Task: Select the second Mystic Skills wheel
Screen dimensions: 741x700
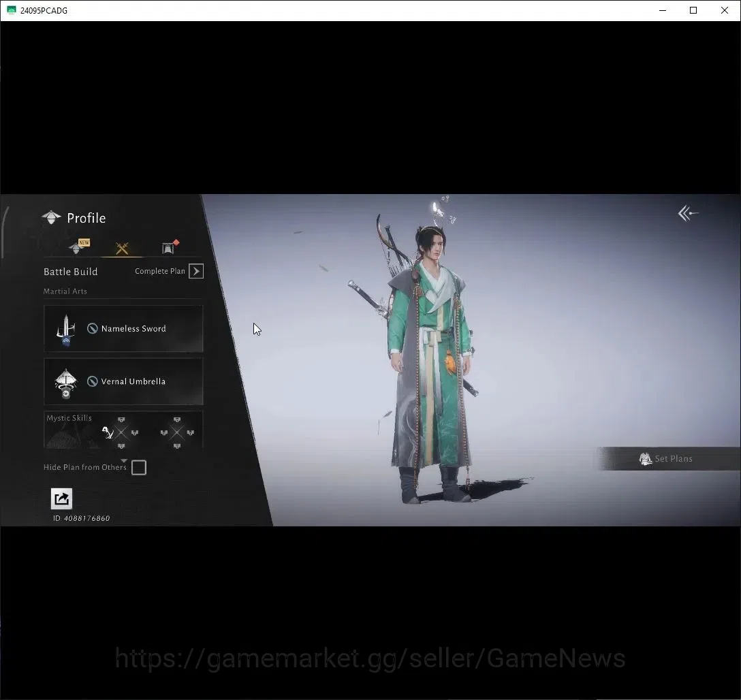Action: click(x=177, y=432)
